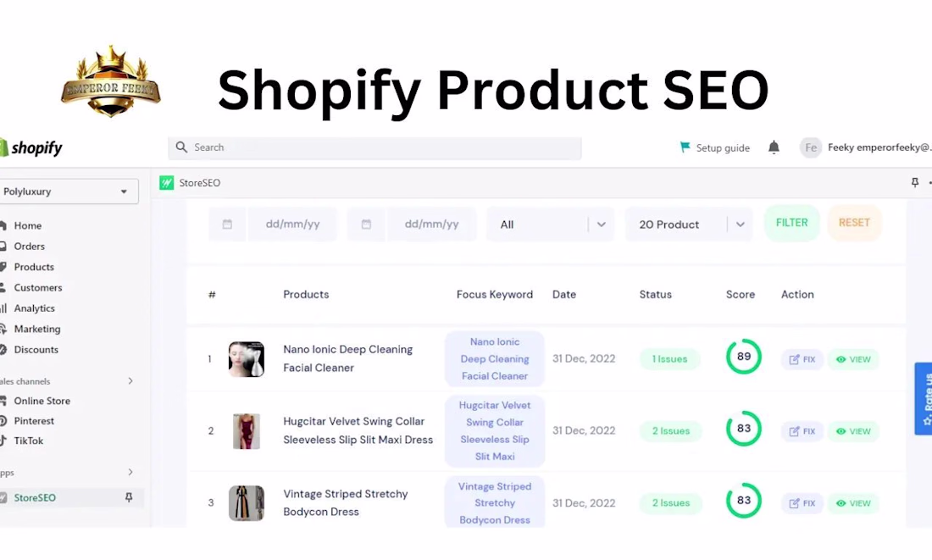Click the Discounts percent icon

click(x=3, y=350)
